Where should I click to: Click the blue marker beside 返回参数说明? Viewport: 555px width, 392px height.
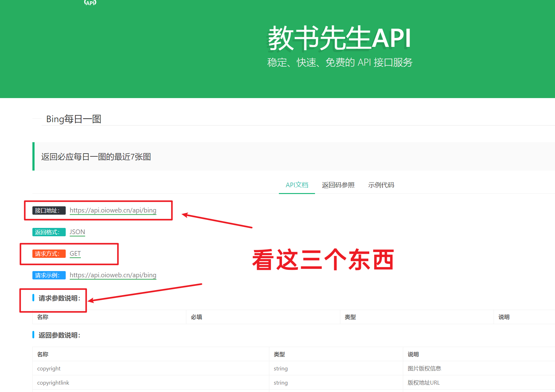coord(34,335)
